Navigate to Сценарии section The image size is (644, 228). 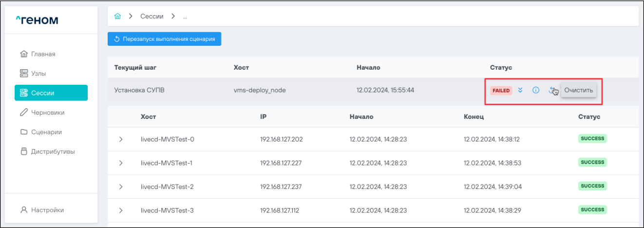(46, 132)
